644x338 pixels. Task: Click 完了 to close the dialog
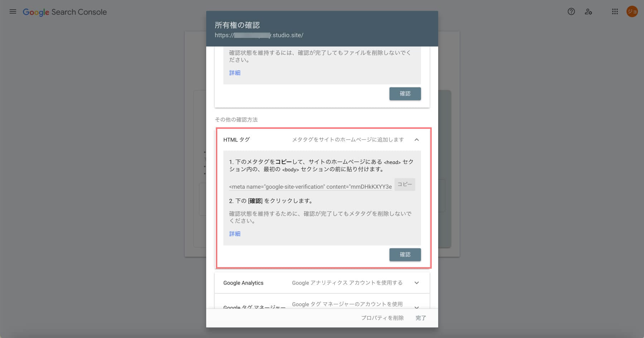[421, 318]
